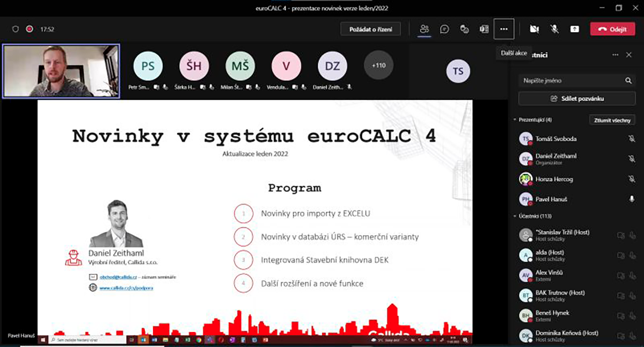The height and width of the screenshot is (347, 644).
Task: Select Beneš Hynek in participants list
Action: click(x=577, y=316)
